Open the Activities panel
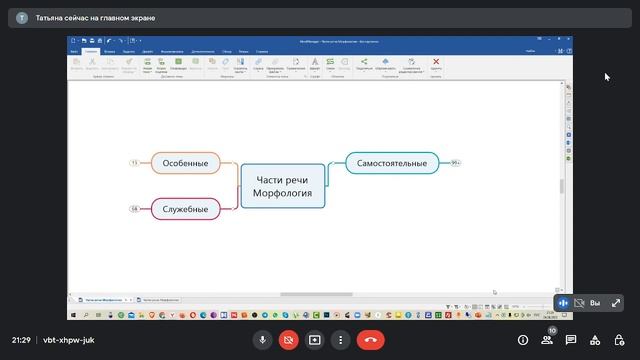Image resolution: width=640 pixels, height=360 pixels. (x=595, y=340)
